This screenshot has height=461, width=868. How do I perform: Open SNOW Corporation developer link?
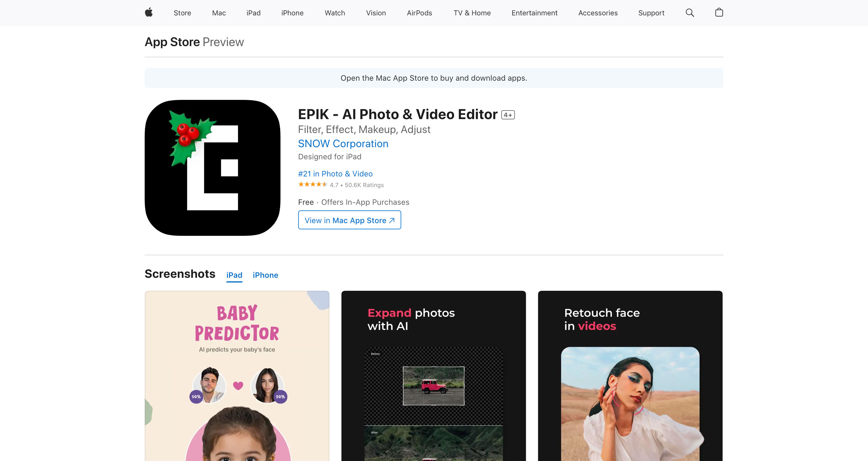pyautogui.click(x=343, y=144)
